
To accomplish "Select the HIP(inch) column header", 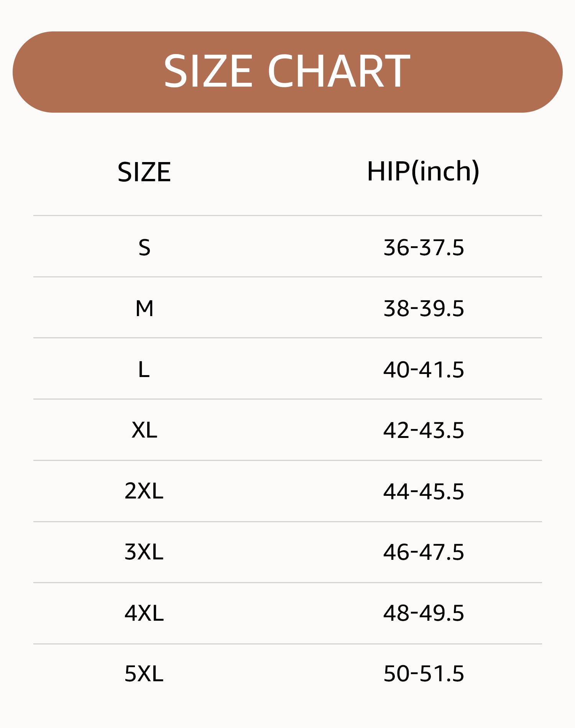I will pyautogui.click(x=423, y=171).
